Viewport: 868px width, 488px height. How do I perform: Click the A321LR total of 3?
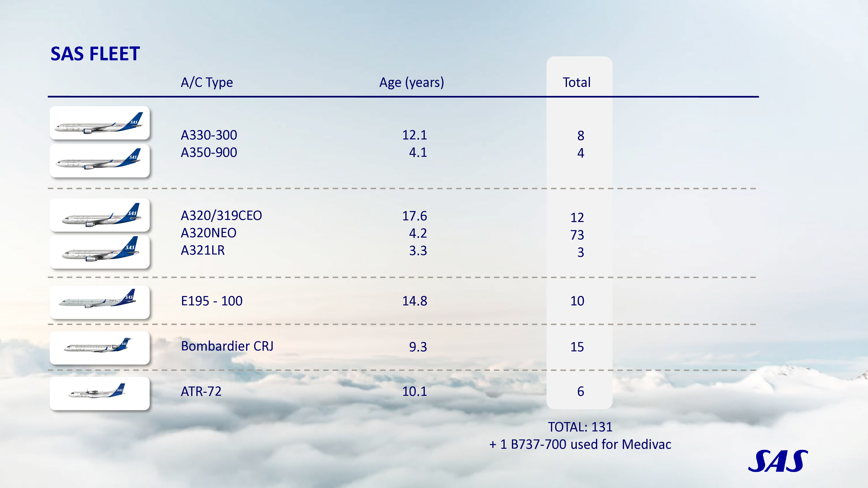pos(580,253)
